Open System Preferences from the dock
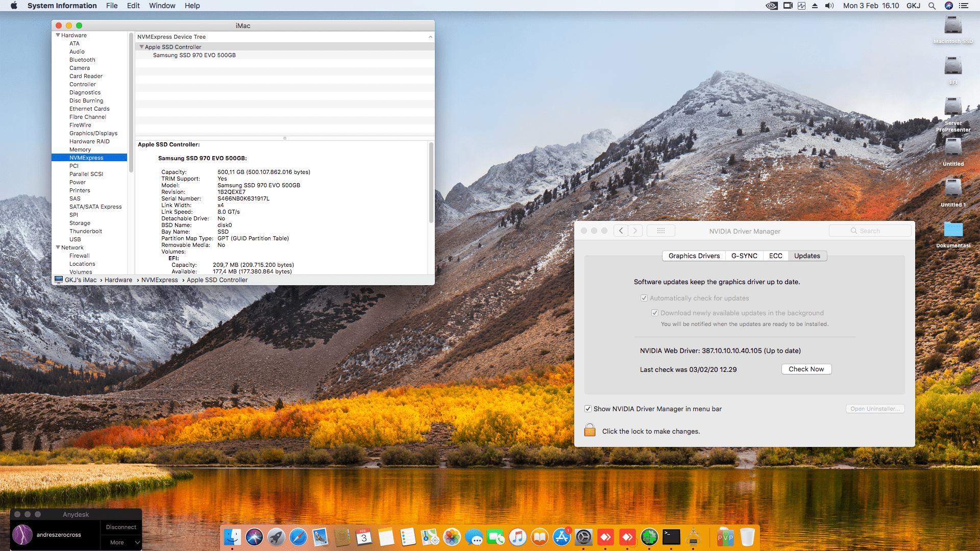The height and width of the screenshot is (551, 980). click(x=583, y=537)
